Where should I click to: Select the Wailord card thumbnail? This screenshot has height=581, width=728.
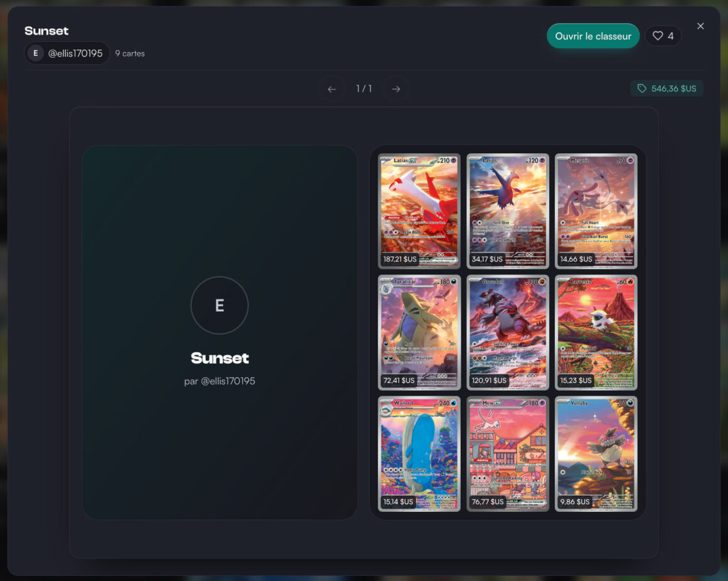coord(419,453)
